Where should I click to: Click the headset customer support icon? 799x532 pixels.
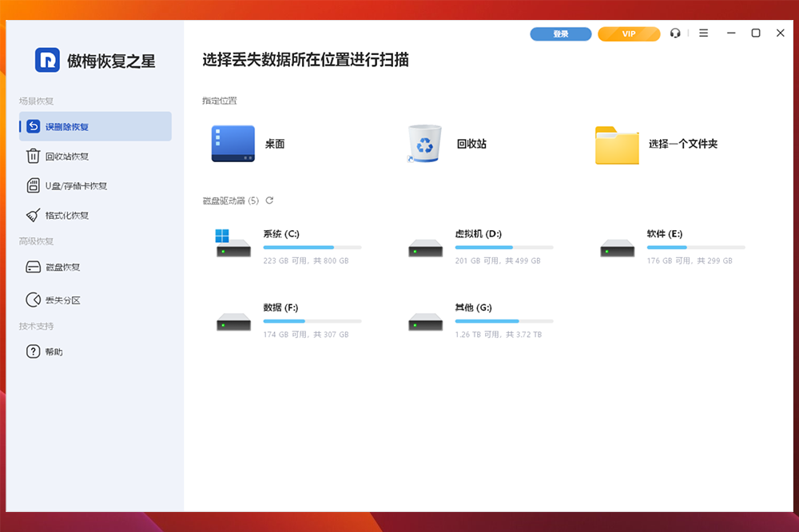675,34
